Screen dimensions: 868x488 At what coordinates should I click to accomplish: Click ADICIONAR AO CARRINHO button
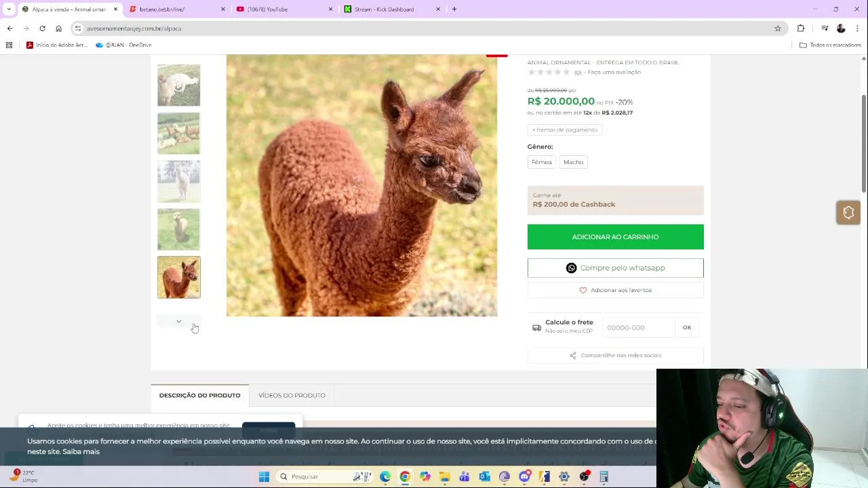615,237
